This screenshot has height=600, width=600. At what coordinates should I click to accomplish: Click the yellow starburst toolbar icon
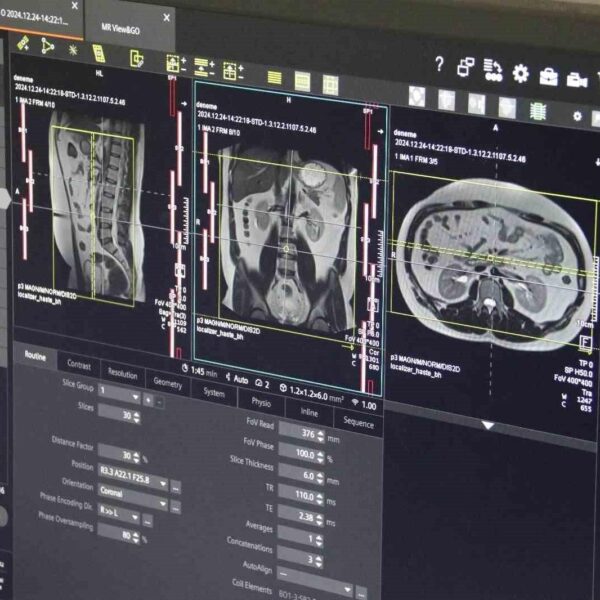coord(73,50)
